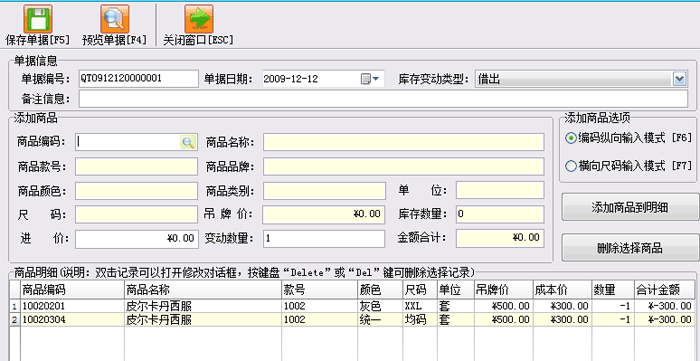Image resolution: width=700 pixels, height=361 pixels.
Task: Open preview document (预览单据) magnifier icon
Action: click(x=115, y=19)
